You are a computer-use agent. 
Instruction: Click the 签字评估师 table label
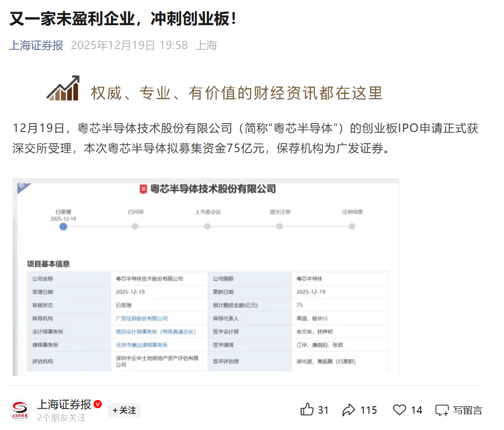pos(226,361)
